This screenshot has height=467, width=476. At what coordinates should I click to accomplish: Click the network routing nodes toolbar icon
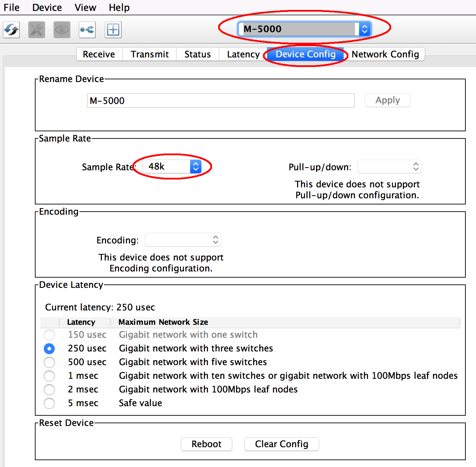pyautogui.click(x=87, y=30)
